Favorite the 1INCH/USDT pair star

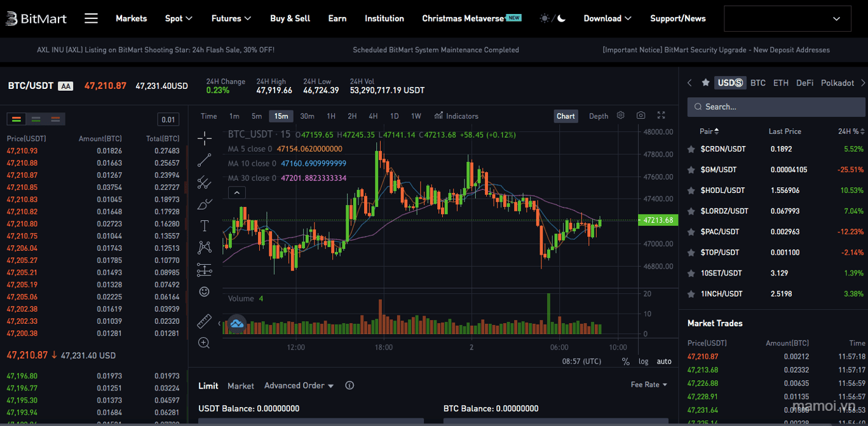click(691, 295)
